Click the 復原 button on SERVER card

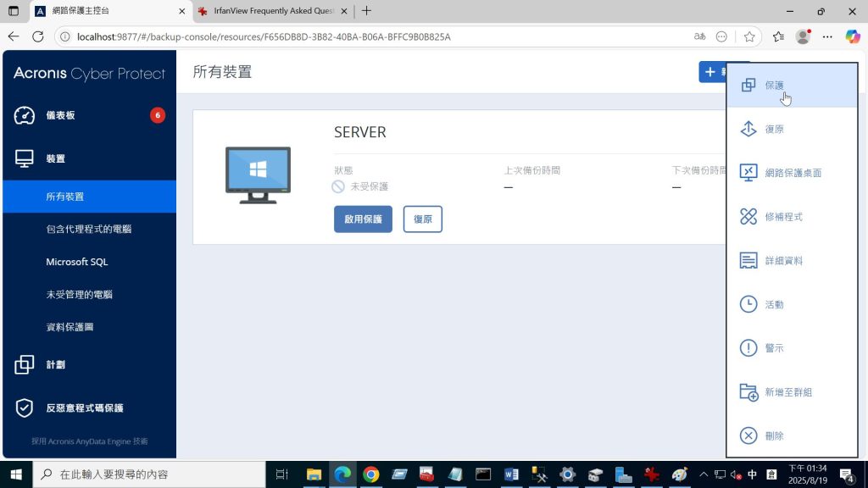pos(422,219)
